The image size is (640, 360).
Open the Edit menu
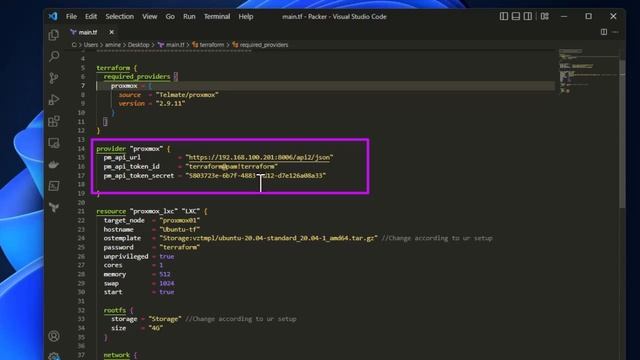[x=91, y=17]
